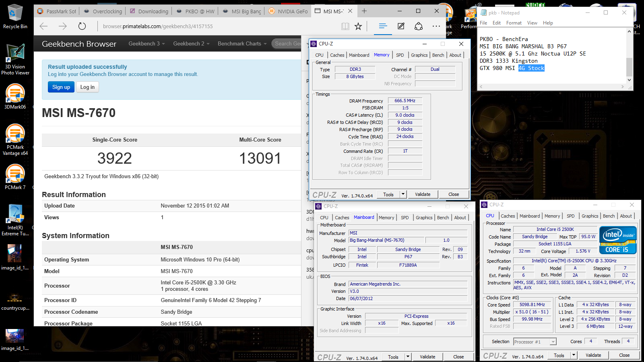Click Notepad horizontal scroll right arrow
Screen dimensions: 644x362
[x=623, y=86]
